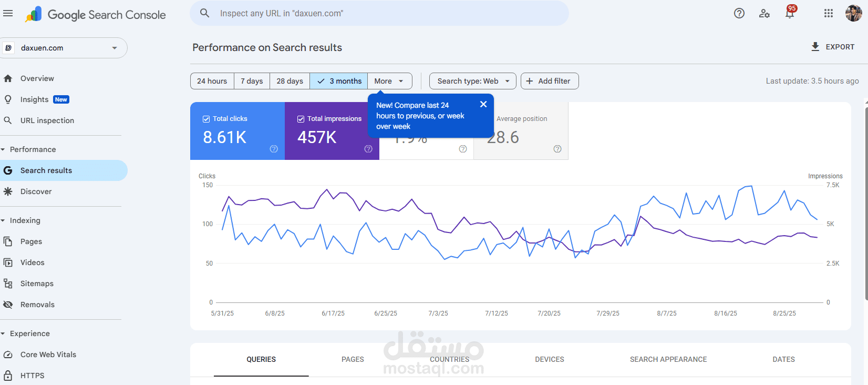
Task: Click the Sitemaps icon in sidebar
Action: pos(8,283)
